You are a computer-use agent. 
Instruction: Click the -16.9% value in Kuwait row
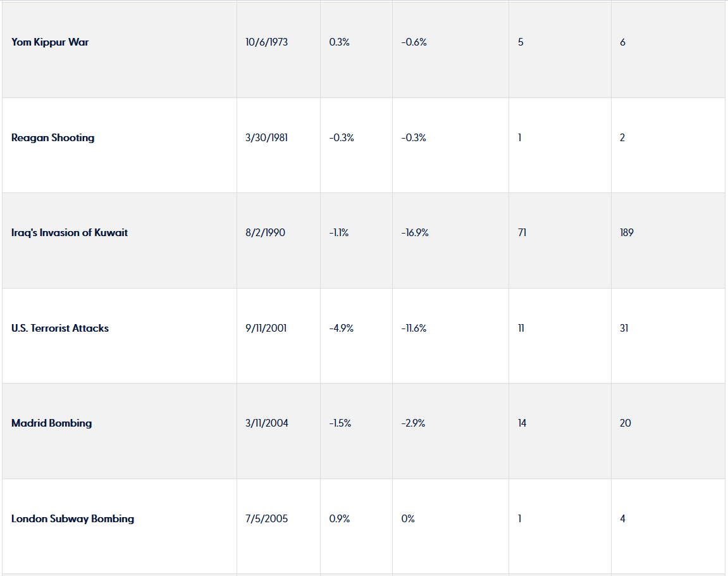(414, 233)
